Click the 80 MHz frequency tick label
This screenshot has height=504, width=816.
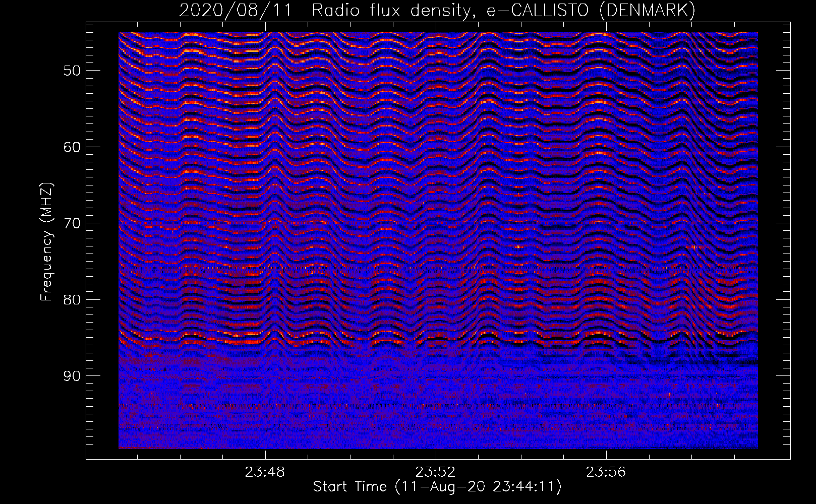coord(72,300)
